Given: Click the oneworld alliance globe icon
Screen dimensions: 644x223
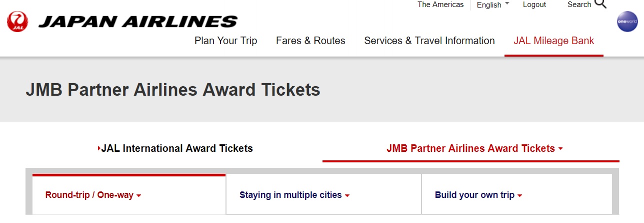Looking at the screenshot, I should [627, 22].
